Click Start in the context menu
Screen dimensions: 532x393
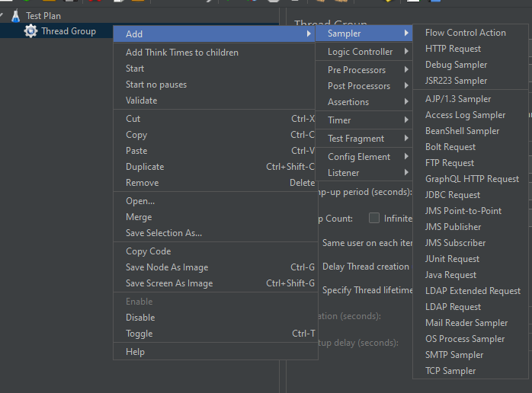(214, 69)
